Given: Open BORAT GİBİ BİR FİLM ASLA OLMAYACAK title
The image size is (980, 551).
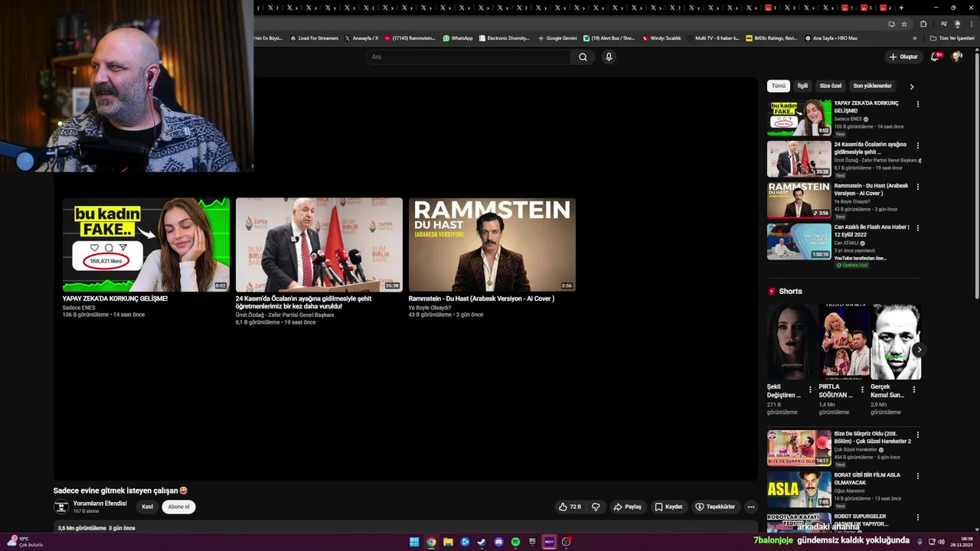Looking at the screenshot, I should coord(867,479).
